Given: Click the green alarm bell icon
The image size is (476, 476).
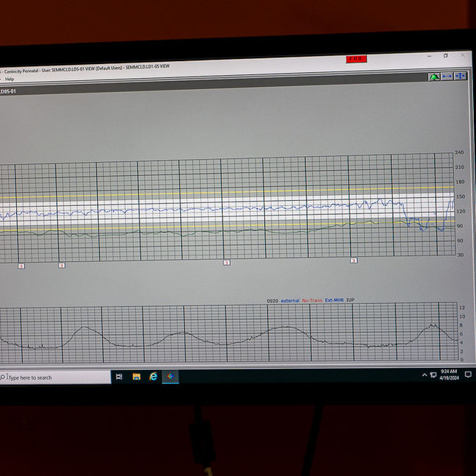Looking at the screenshot, I should click(x=434, y=77).
